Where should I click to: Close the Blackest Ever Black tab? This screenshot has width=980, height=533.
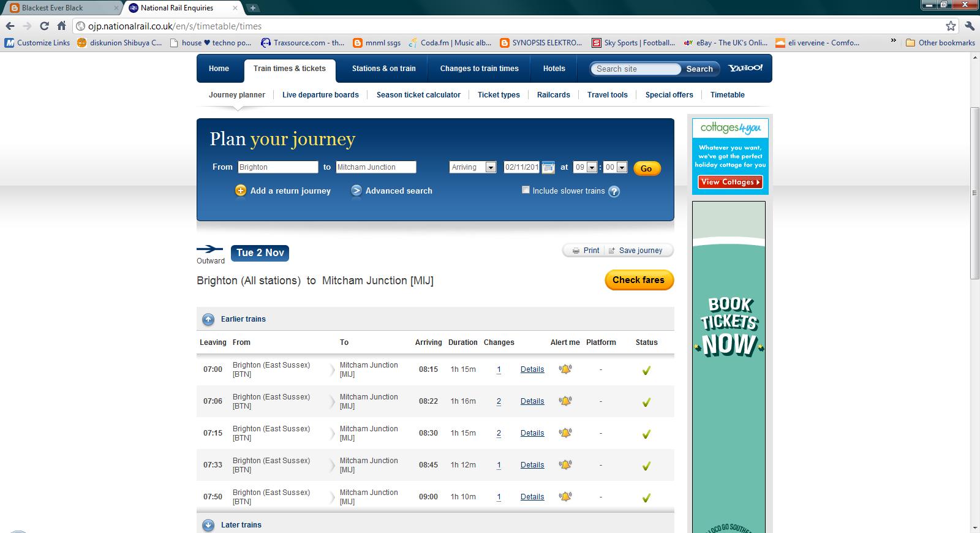(x=116, y=8)
